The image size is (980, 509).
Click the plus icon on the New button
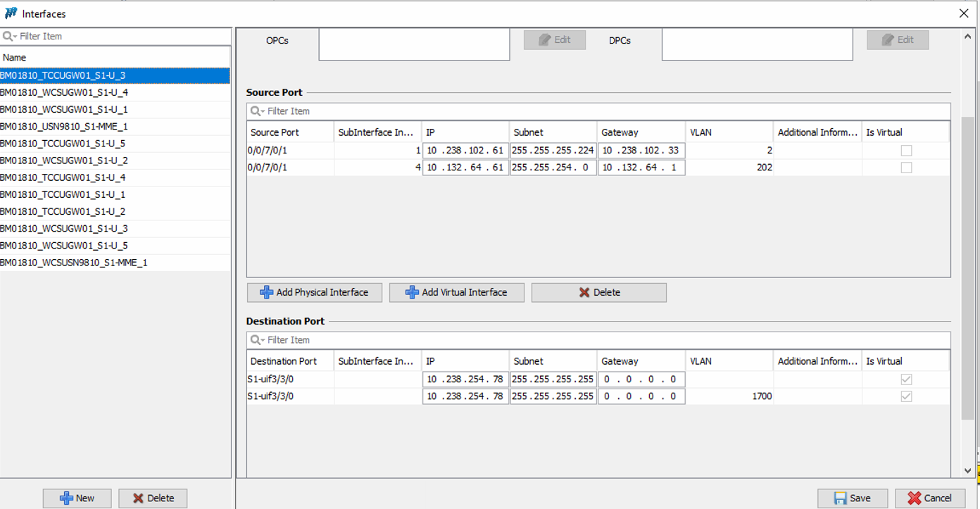66,498
